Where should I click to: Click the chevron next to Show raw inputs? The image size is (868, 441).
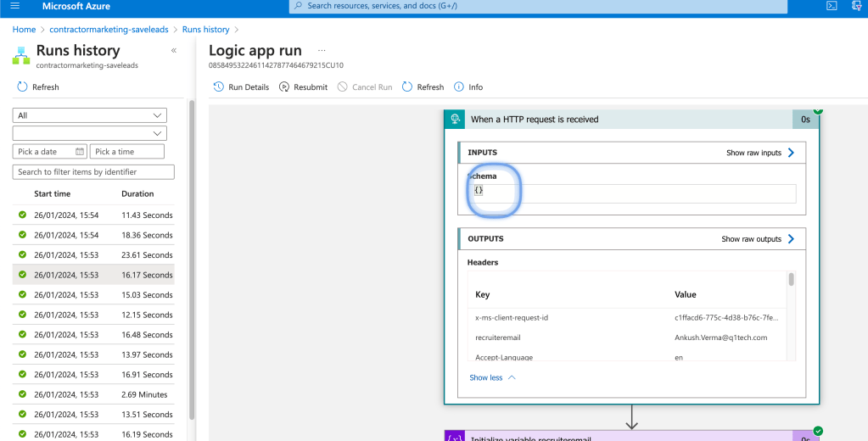click(791, 153)
